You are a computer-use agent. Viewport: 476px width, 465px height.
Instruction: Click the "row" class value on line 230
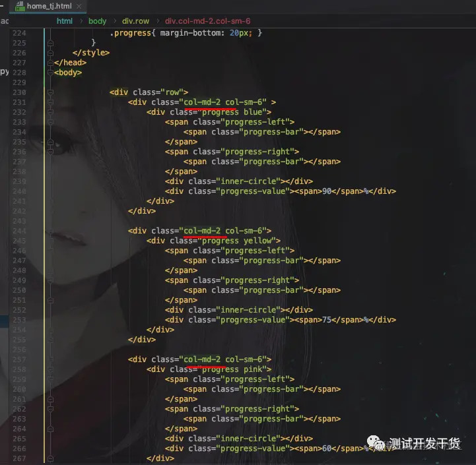[x=172, y=92]
